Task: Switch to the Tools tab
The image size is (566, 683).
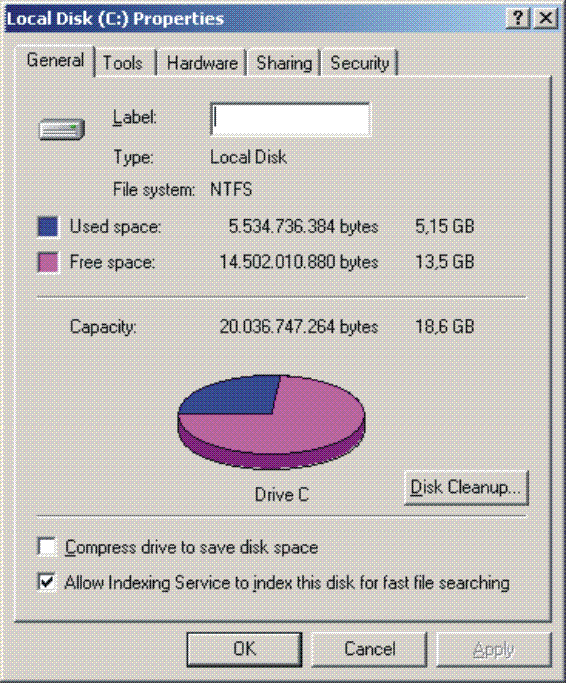Action: 123,63
